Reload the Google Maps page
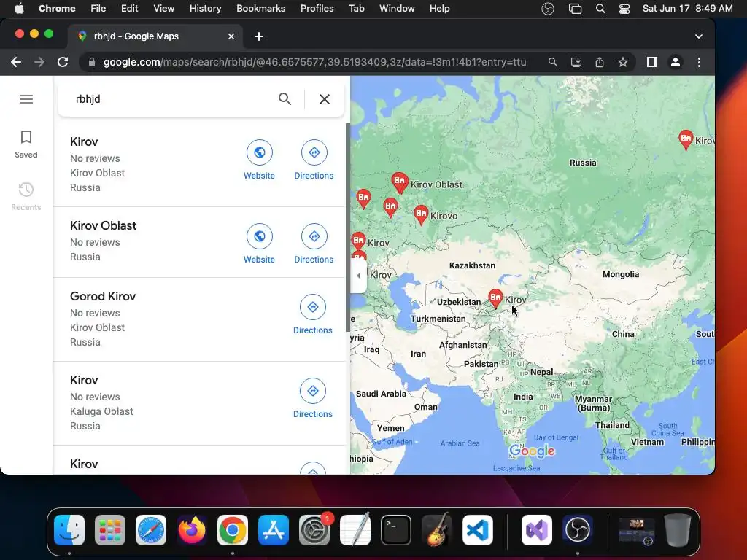 point(63,62)
